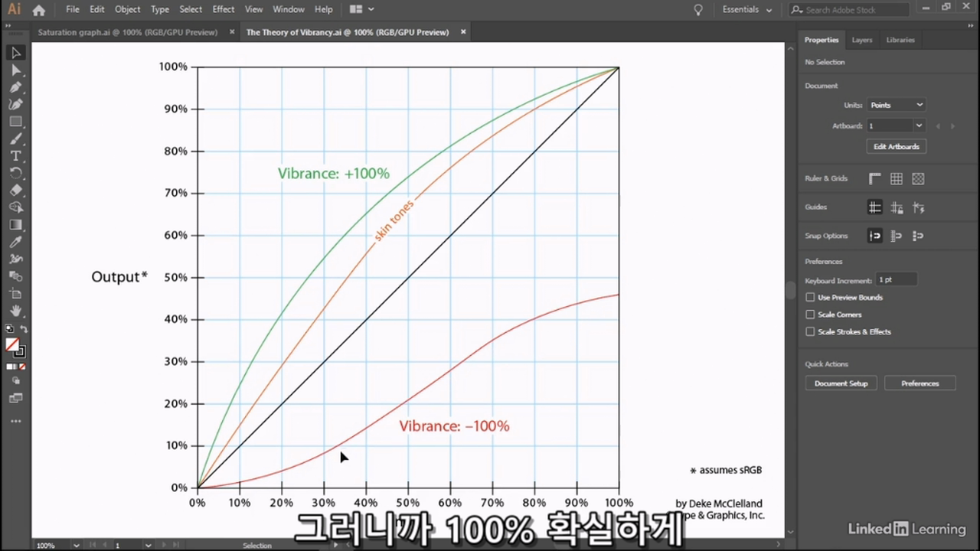
Task: Select the Hand tool
Action: click(15, 311)
